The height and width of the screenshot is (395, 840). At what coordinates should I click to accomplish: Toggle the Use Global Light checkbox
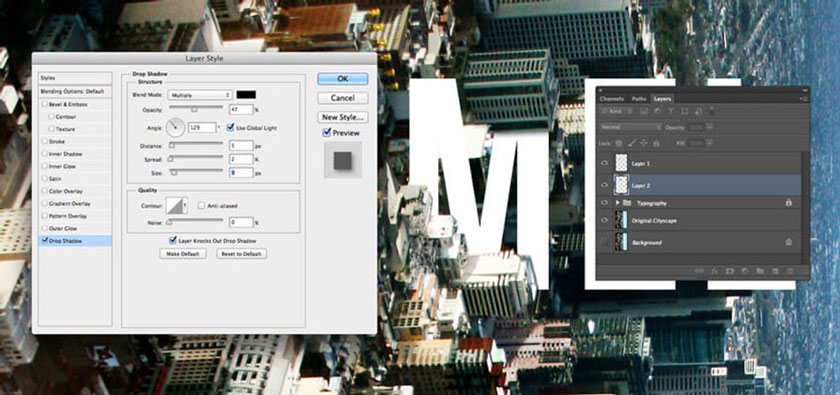coord(230,128)
